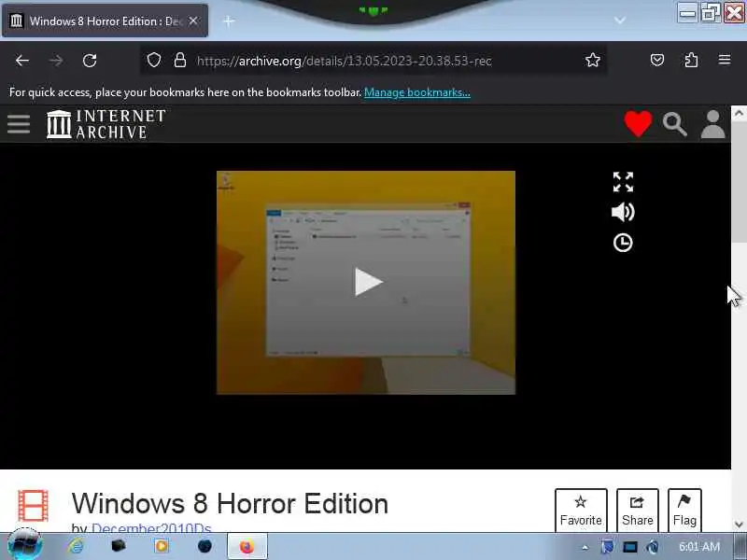Go to the Internet Archive home logo
This screenshot has height=560, width=747.
(106, 124)
